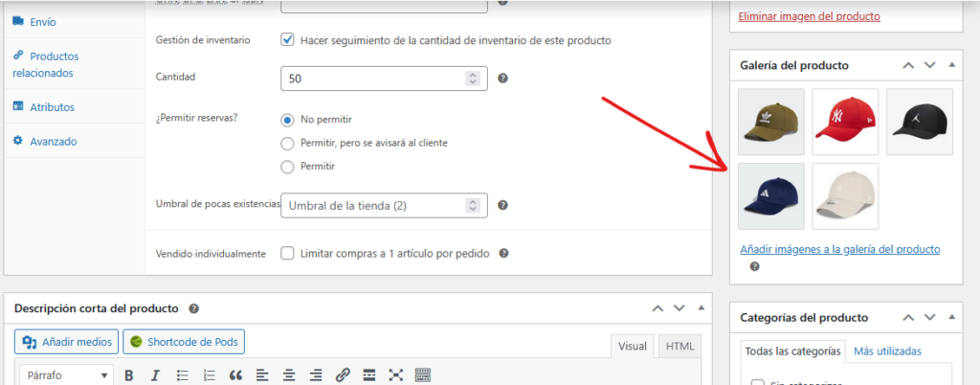Image resolution: width=980 pixels, height=385 pixels.
Task: Apply italic formatting in the editor
Action: tap(154, 374)
